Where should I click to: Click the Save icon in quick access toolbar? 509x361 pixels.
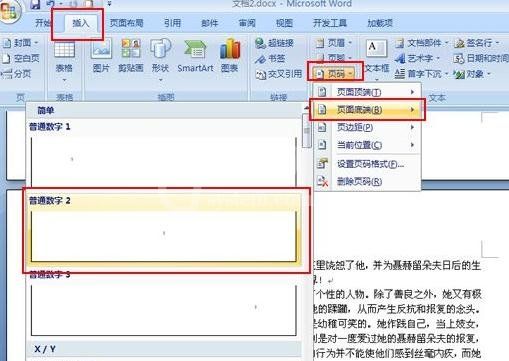pos(35,4)
